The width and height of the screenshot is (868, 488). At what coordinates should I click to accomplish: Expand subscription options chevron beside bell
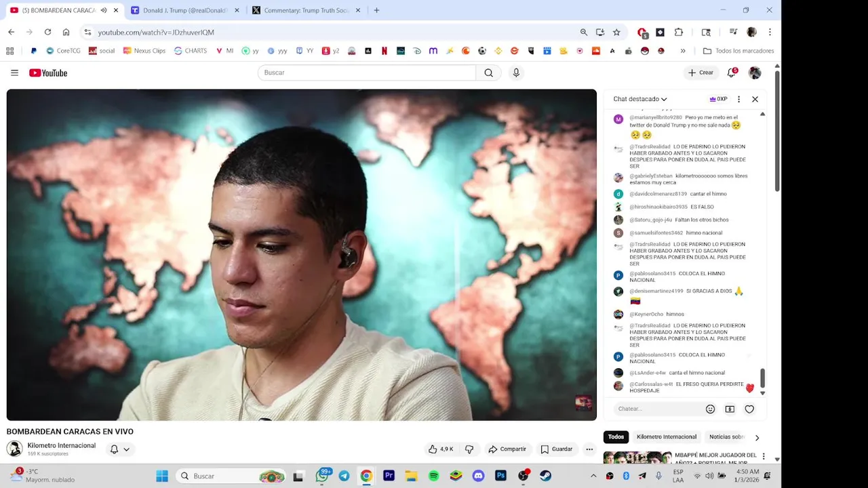[126, 449]
